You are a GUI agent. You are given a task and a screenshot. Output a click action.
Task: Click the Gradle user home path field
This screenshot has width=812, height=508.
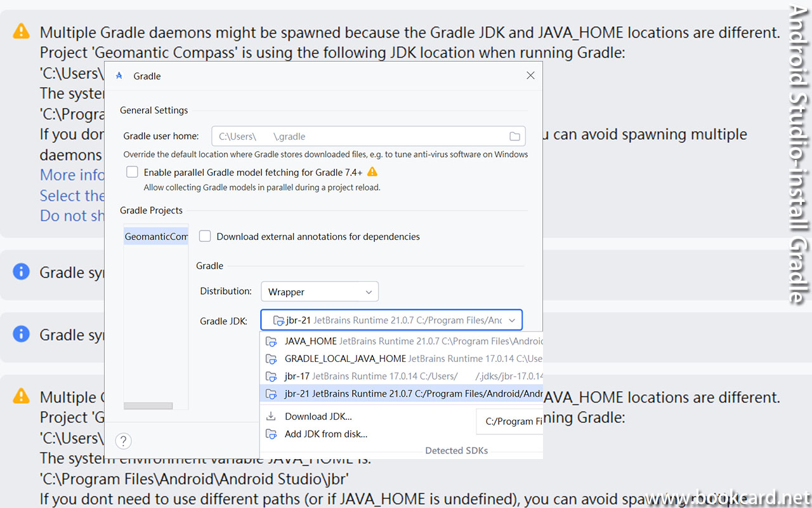pos(358,137)
